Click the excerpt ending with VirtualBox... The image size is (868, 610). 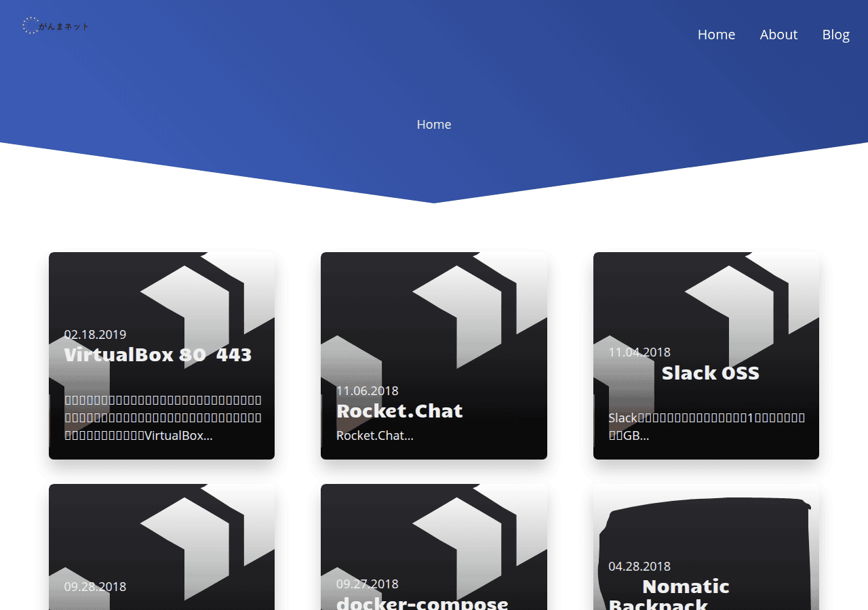(x=163, y=418)
